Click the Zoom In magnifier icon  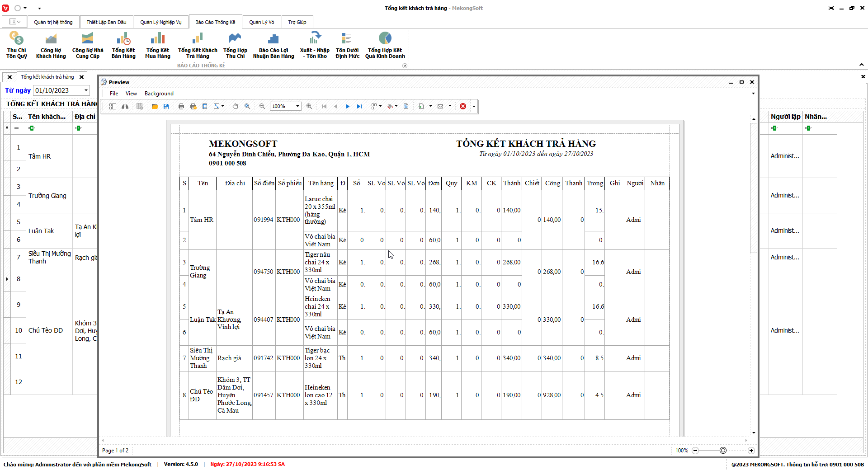pos(309,106)
